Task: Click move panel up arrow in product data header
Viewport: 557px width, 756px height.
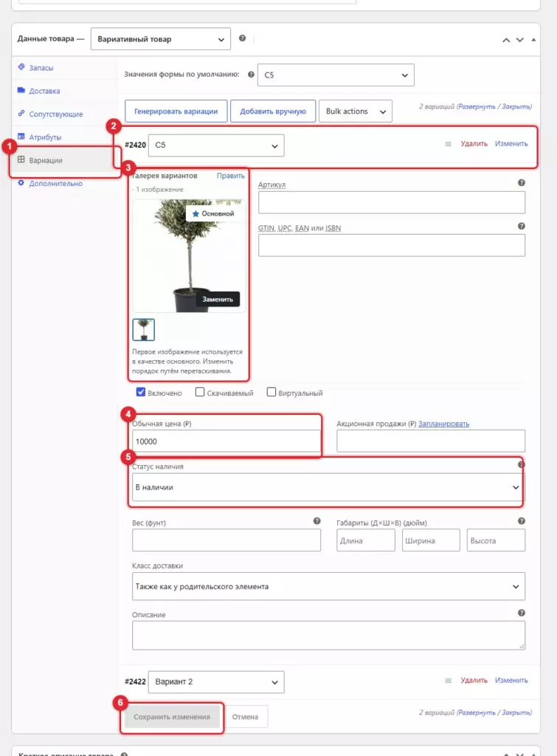Action: (x=506, y=40)
